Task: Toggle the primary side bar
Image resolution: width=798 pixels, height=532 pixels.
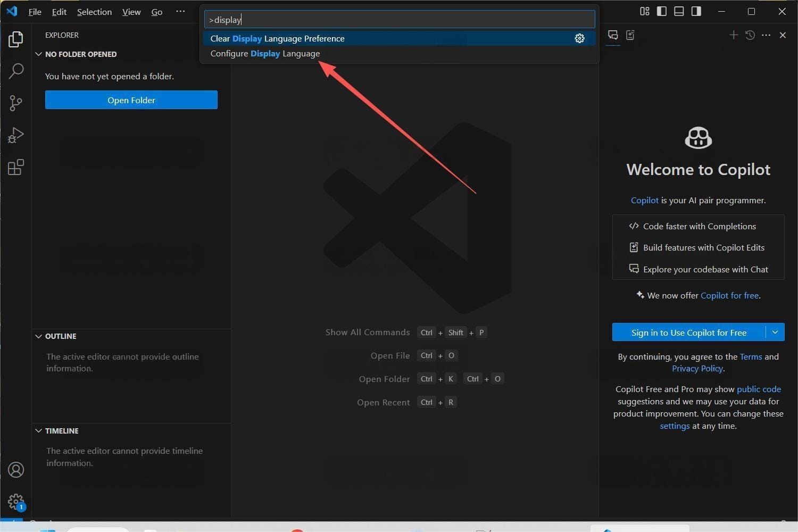Action: [x=662, y=11]
